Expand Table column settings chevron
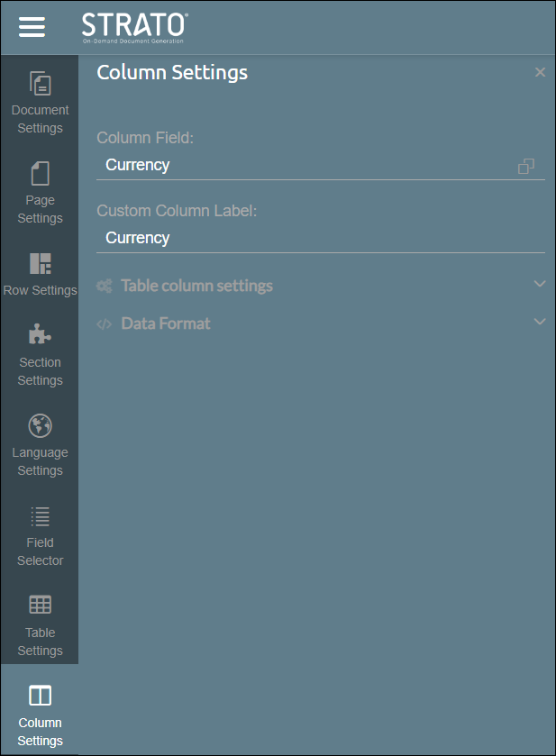The width and height of the screenshot is (556, 756). (540, 285)
